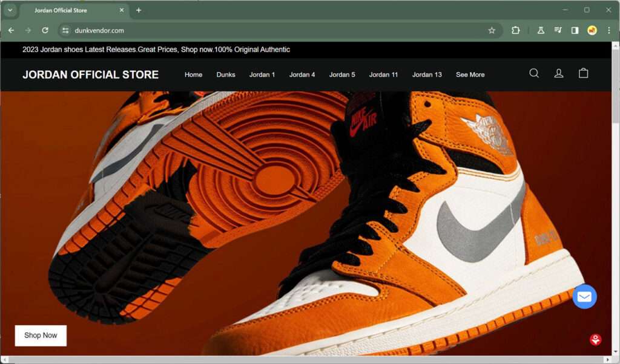Viewport: 620px width, 364px height.
Task: Open the account login icon
Action: pos(559,73)
